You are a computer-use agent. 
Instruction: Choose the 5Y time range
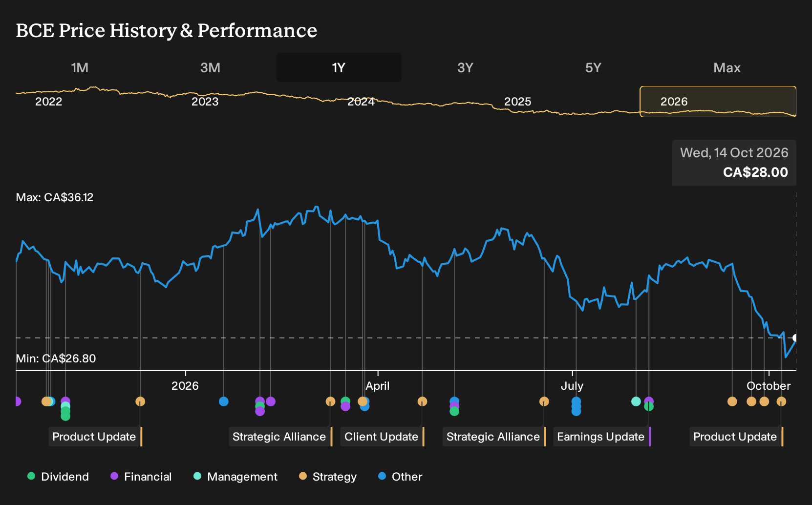(x=593, y=67)
